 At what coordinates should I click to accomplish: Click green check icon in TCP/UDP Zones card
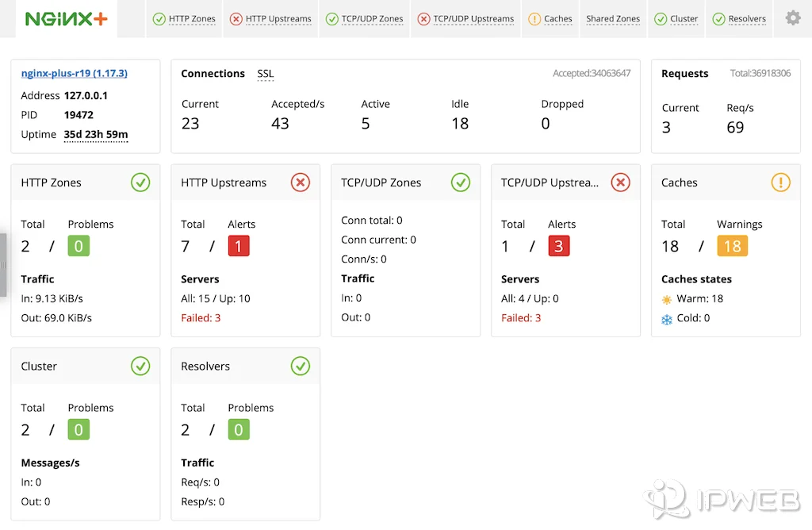(x=461, y=182)
